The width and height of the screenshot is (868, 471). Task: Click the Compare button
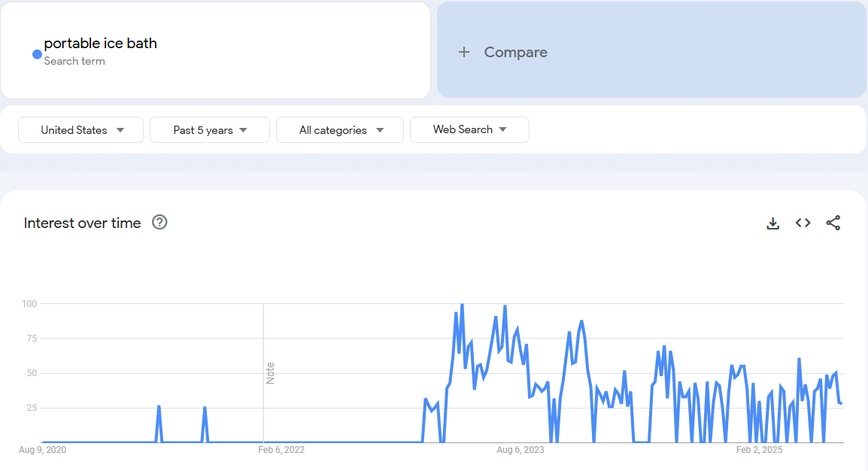(x=515, y=52)
